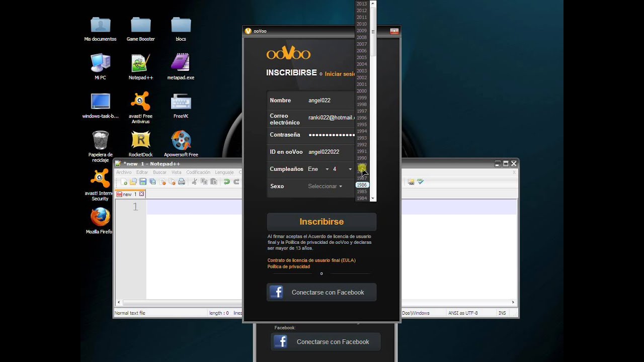Open the birthday month dropdown showing Ene
Screen dimensions: 644x362
point(318,169)
